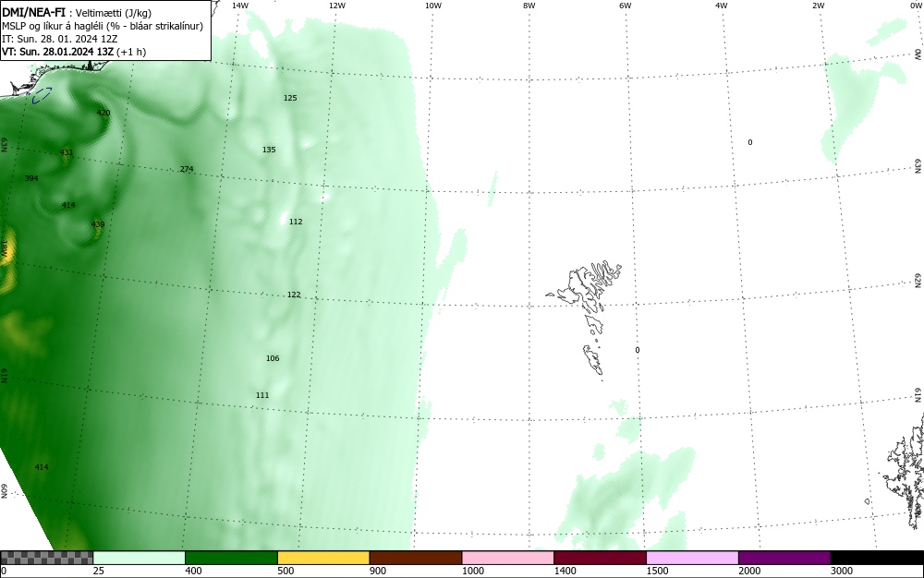Click the 1400 tick on the color scale
The width and height of the screenshot is (924, 578).
pos(565,571)
